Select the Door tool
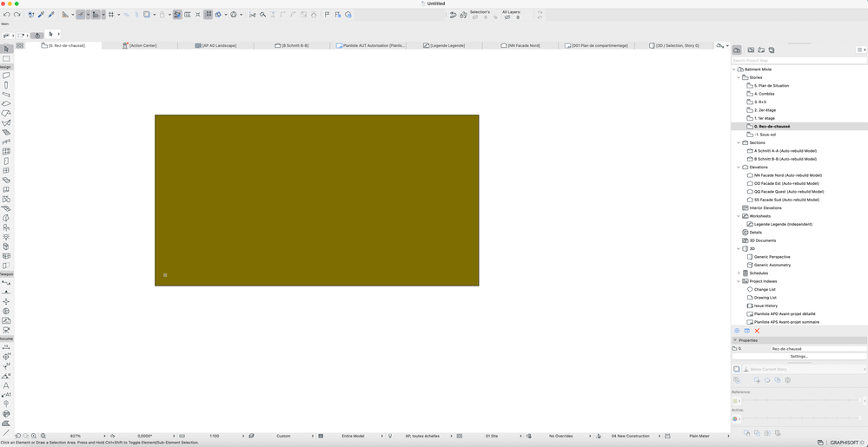 point(6,161)
